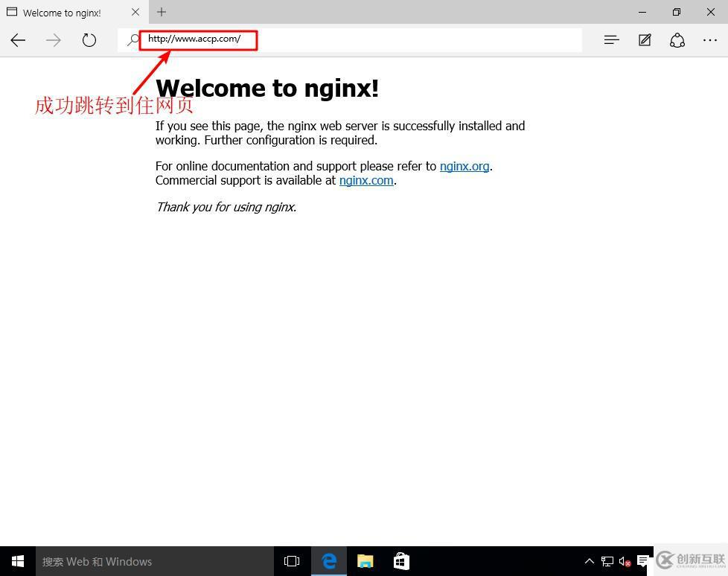Screen dimensions: 728x576
Task: Make a Web Note on this page
Action: pos(645,40)
